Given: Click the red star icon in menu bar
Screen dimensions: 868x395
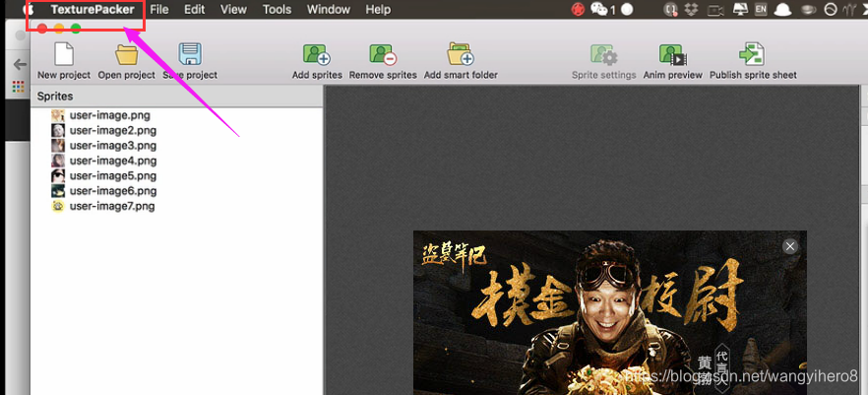Looking at the screenshot, I should click(578, 10).
